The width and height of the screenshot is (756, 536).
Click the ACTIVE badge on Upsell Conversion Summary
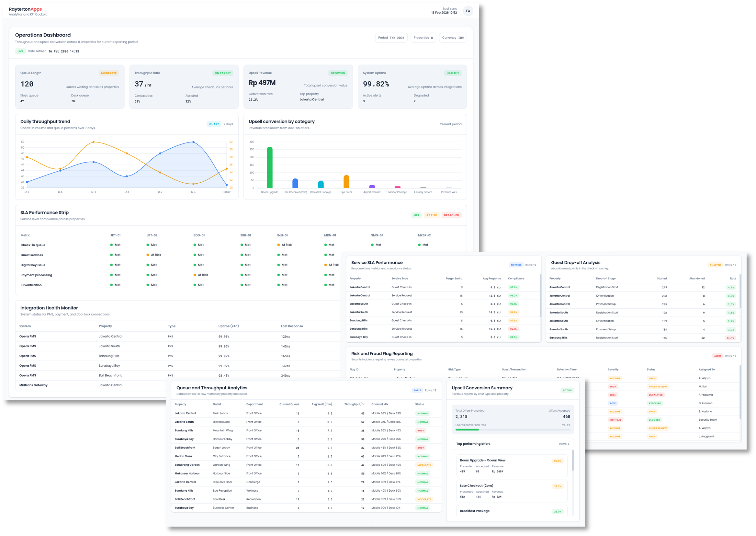pyautogui.click(x=567, y=390)
